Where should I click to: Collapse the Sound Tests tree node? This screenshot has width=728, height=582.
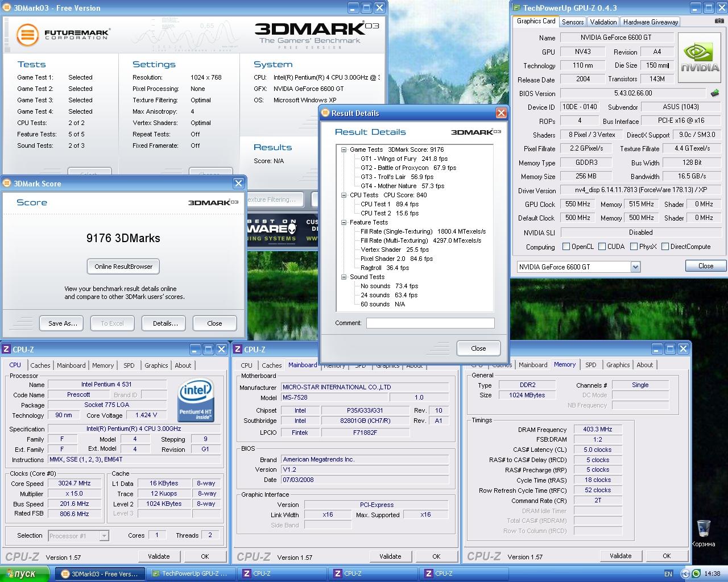(x=344, y=277)
